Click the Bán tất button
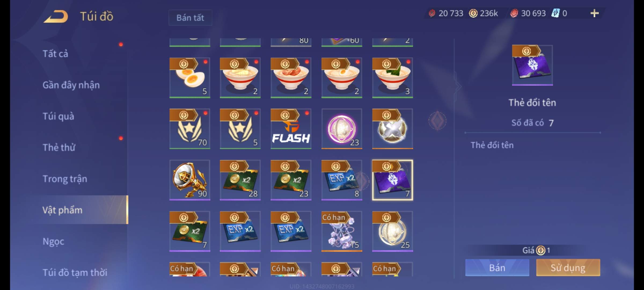This screenshot has width=644, height=290. pos(190,18)
